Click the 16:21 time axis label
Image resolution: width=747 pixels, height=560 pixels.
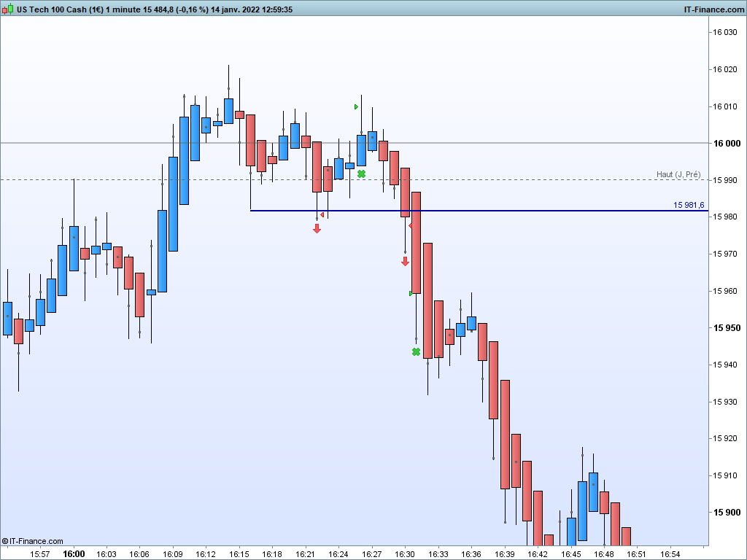pos(306,554)
